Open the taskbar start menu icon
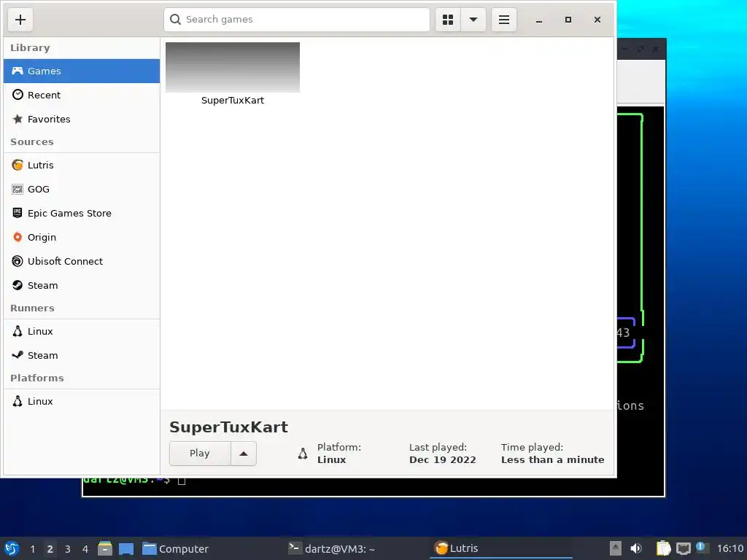747x560 pixels. coord(12,548)
